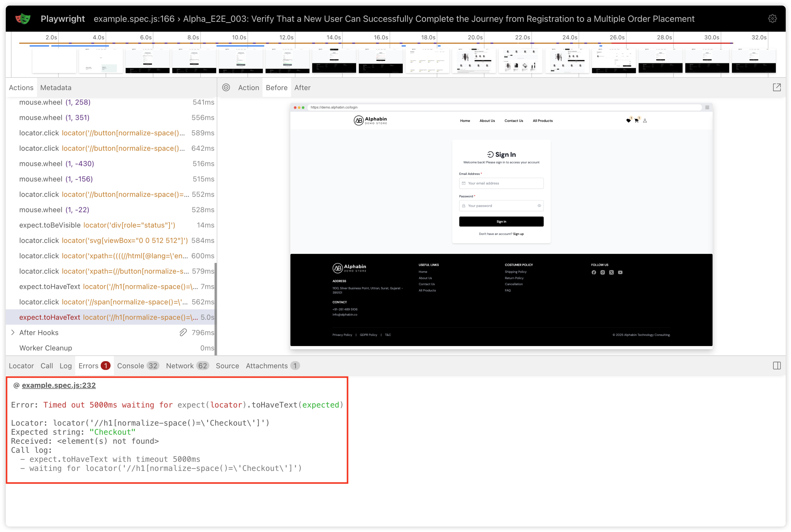Image resolution: width=791 pixels, height=532 pixels.
Task: Switch to the Actions tab
Action: (x=21, y=88)
